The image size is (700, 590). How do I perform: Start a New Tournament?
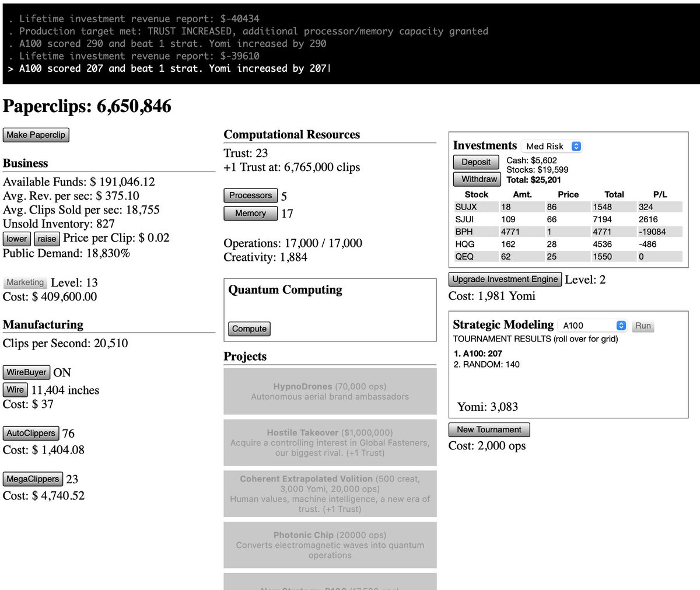click(x=489, y=430)
